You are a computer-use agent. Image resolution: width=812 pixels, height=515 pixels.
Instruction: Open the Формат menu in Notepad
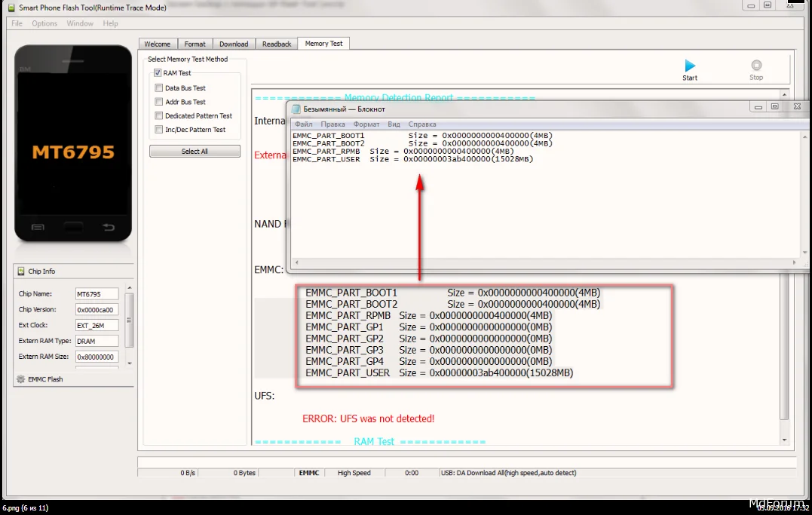[366, 124]
